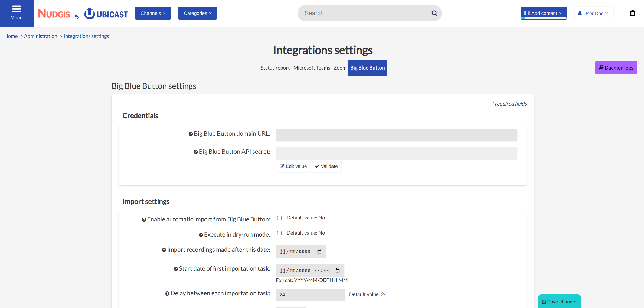Click the delay between importation task field

coord(310,295)
